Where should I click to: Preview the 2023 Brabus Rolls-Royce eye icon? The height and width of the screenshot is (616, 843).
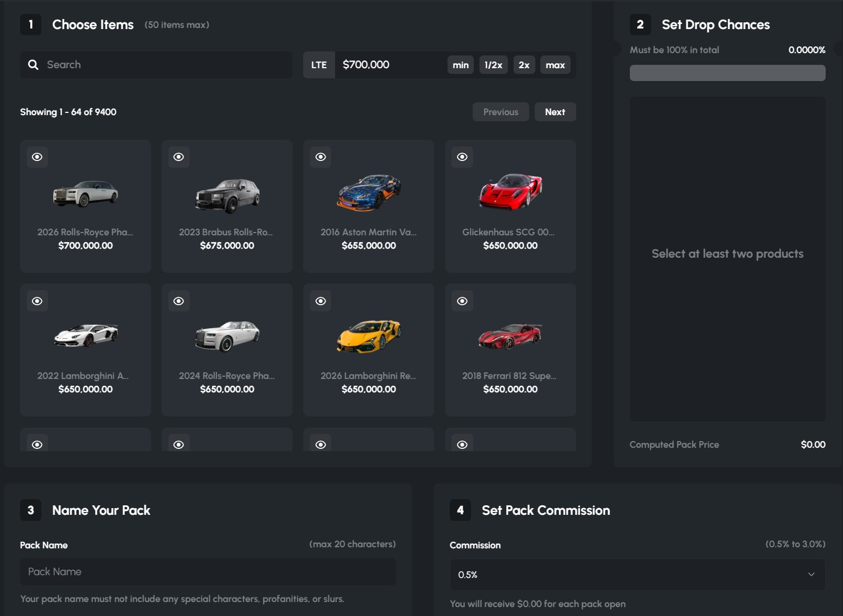click(x=179, y=157)
